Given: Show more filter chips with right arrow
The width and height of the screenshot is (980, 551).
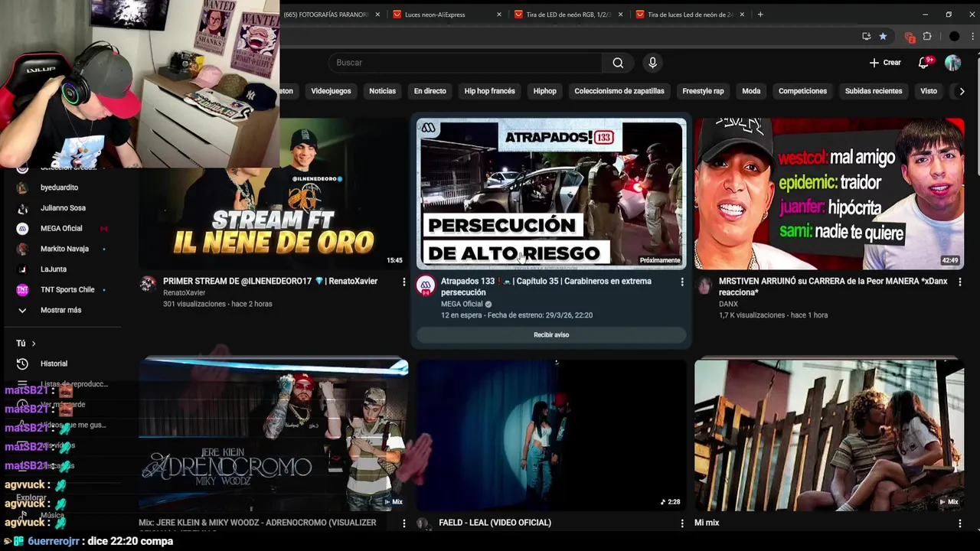Looking at the screenshot, I should [962, 91].
